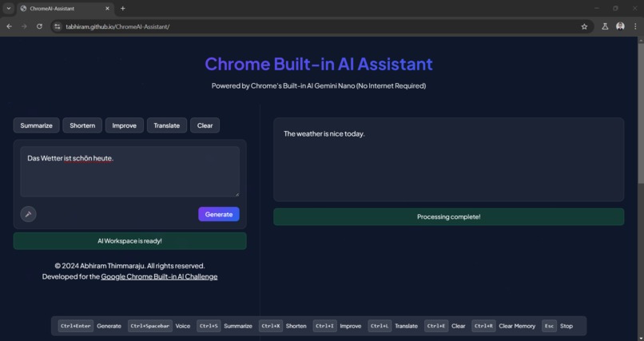
Task: Switch to the ChromeAI-Assistant tab
Action: (x=66, y=8)
